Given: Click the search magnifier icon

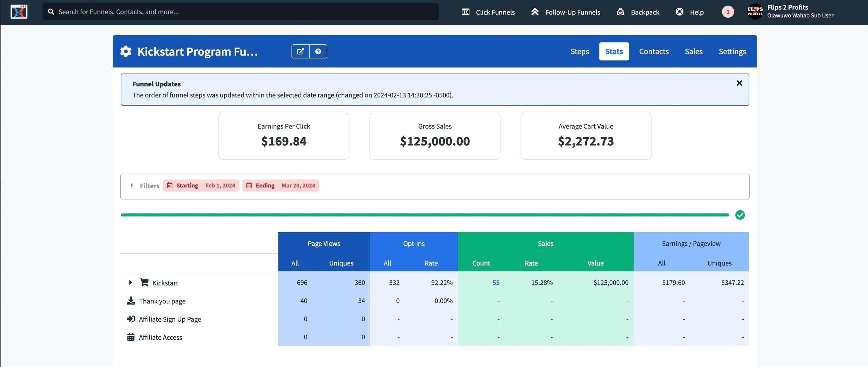Looking at the screenshot, I should tap(51, 12).
